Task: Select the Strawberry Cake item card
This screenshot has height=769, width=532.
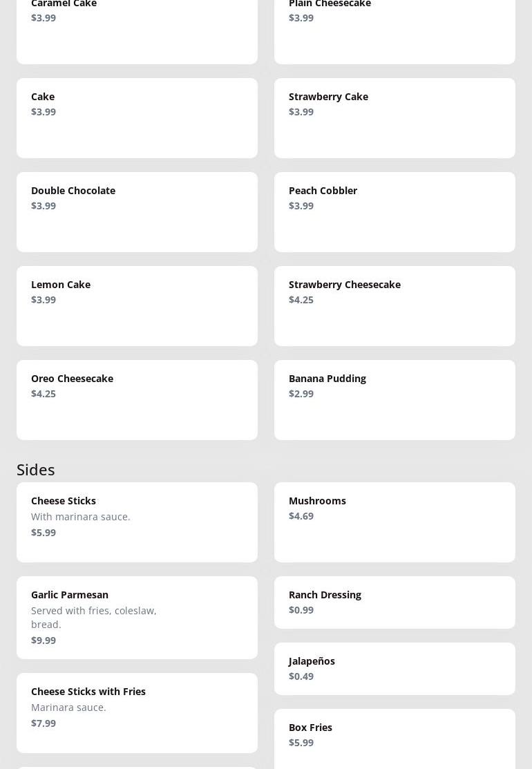Action: tap(395, 117)
